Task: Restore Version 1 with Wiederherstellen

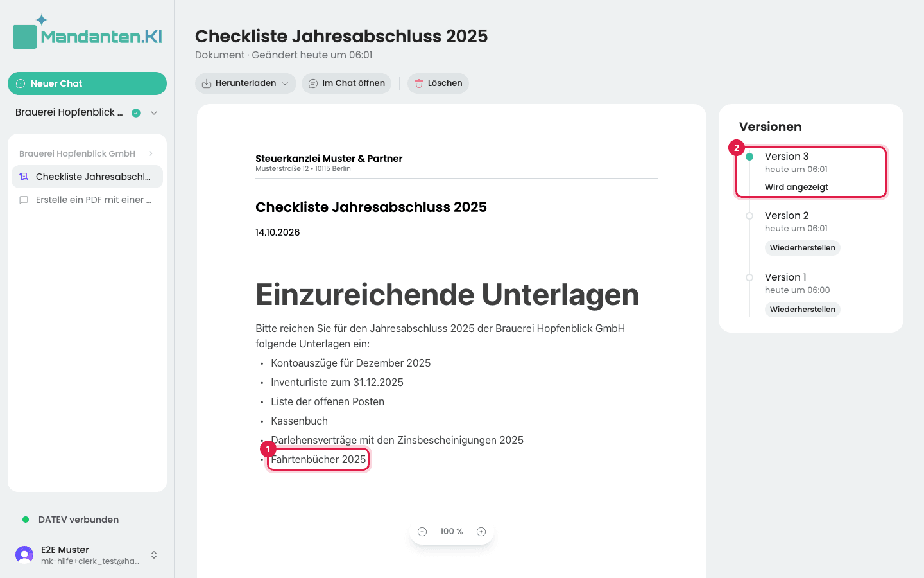Action: click(x=803, y=310)
